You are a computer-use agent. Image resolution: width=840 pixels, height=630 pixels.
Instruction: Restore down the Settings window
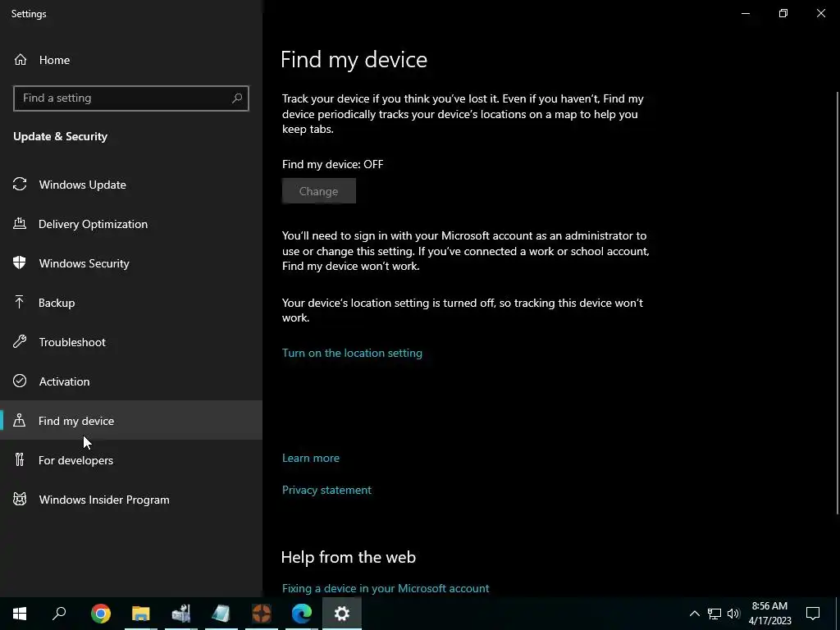coord(783,13)
